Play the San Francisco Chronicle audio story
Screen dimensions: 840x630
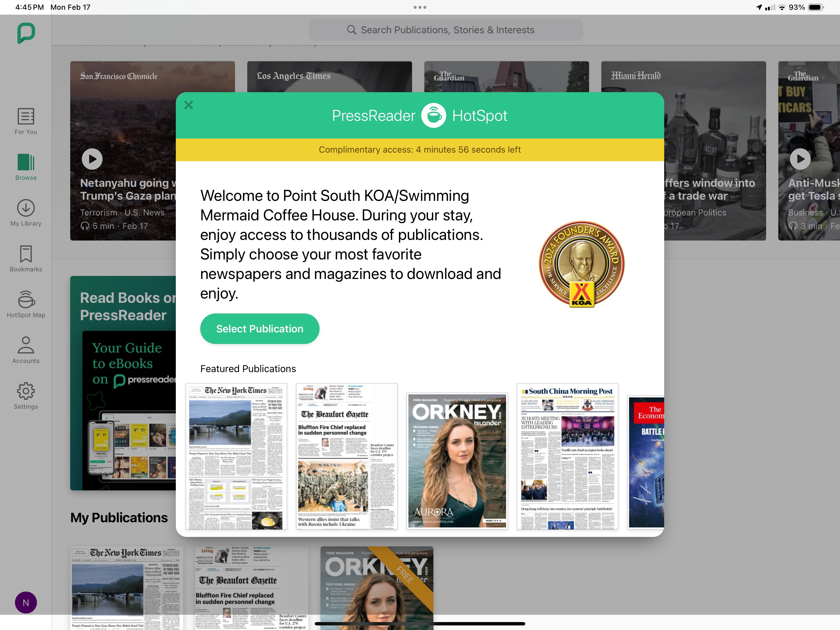pyautogui.click(x=92, y=159)
